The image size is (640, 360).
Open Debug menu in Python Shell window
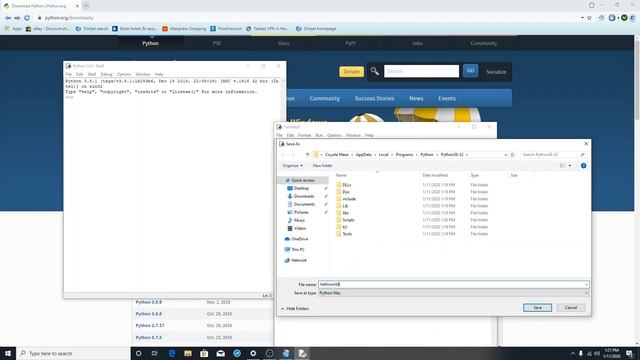(106, 74)
